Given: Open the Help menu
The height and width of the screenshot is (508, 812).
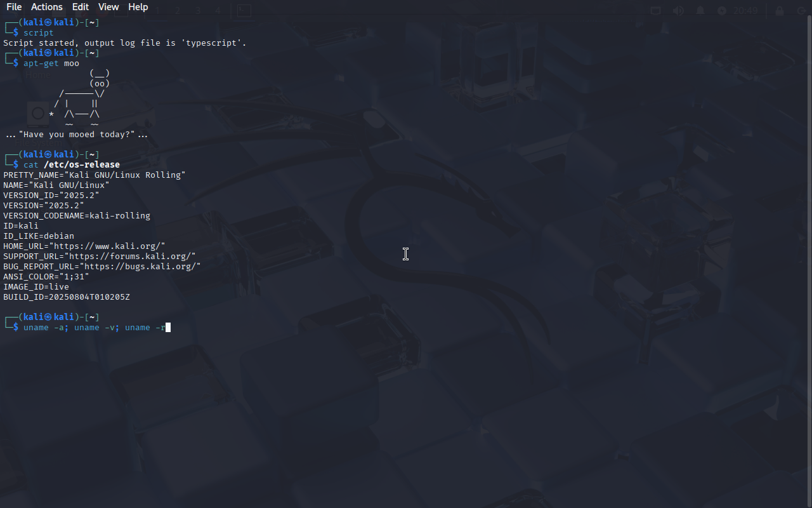Looking at the screenshot, I should click(x=138, y=7).
